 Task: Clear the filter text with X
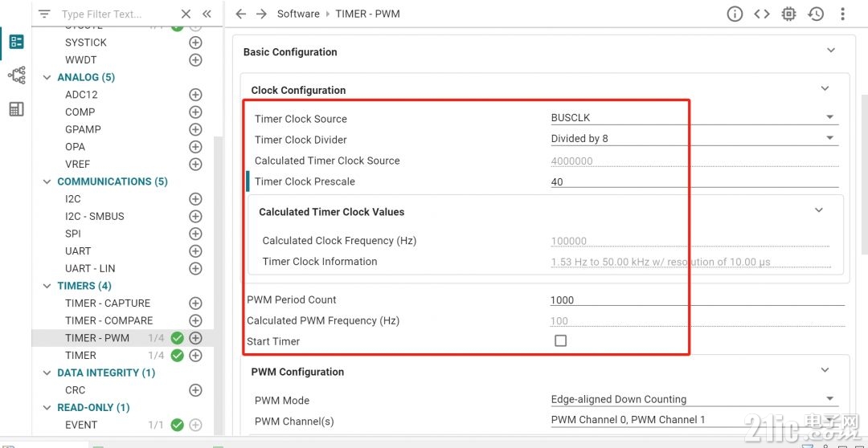[x=186, y=14]
